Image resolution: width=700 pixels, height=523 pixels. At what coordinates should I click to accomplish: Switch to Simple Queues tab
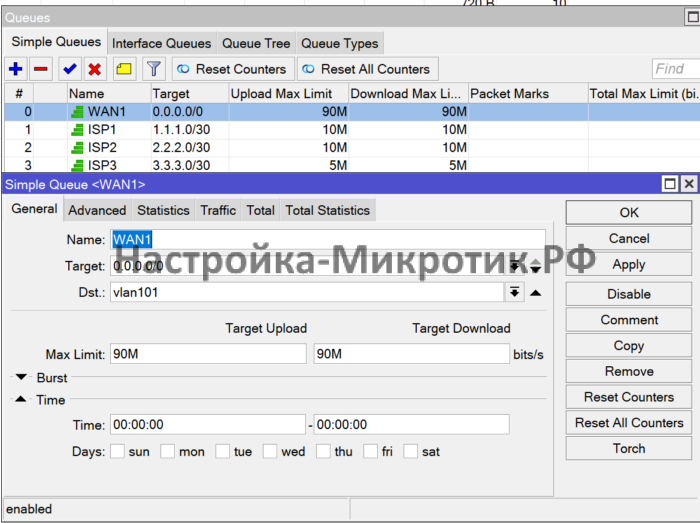coord(56,42)
